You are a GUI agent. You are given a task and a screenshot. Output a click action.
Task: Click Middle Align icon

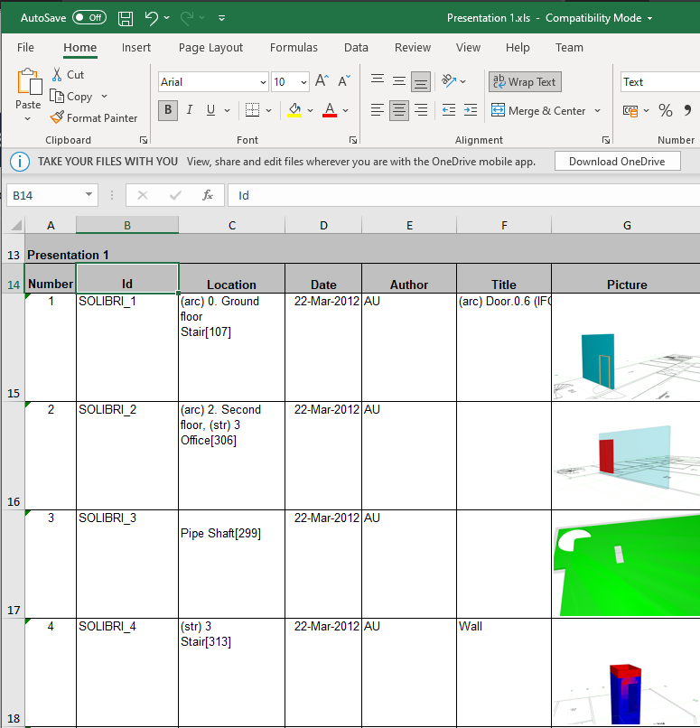click(x=398, y=81)
